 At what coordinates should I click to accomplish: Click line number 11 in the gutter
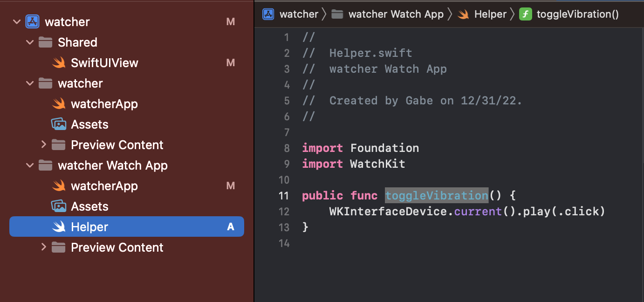point(284,196)
